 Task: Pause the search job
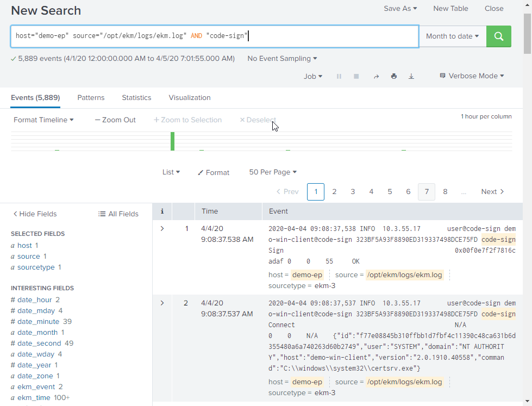coord(339,77)
